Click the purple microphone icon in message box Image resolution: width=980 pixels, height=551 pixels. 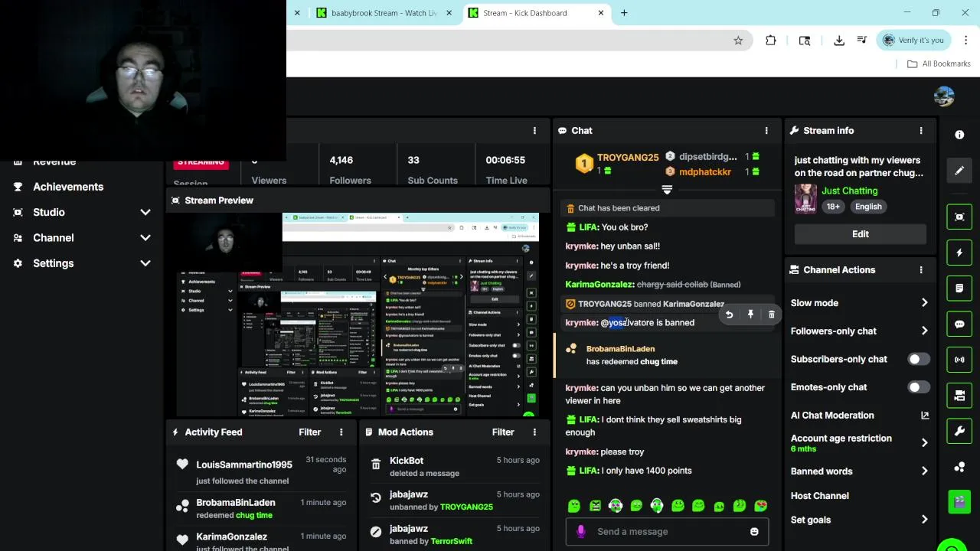pos(580,531)
